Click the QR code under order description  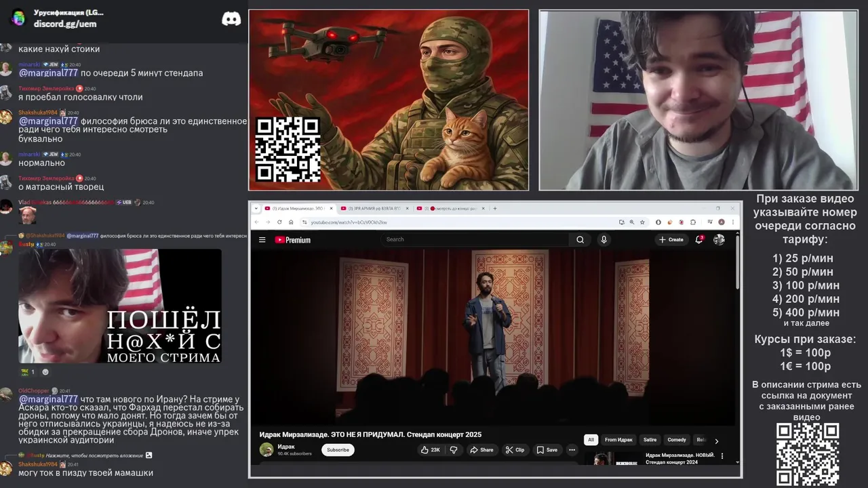808,454
